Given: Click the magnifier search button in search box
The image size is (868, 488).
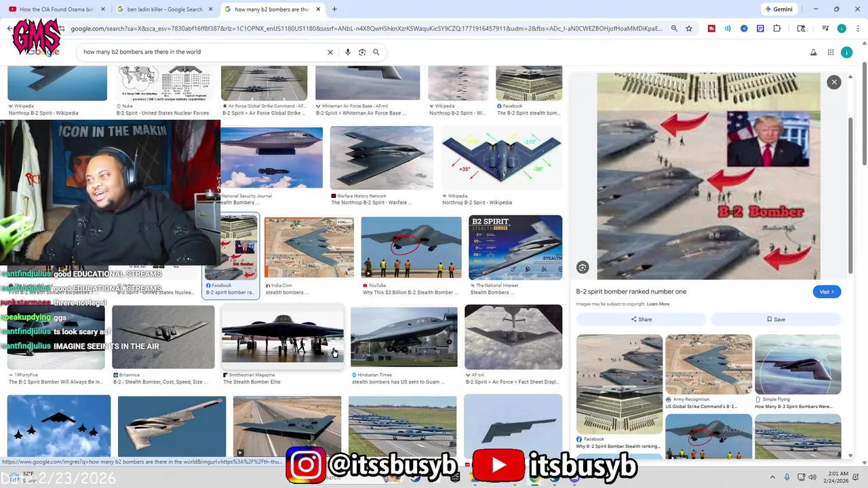Looking at the screenshot, I should (376, 52).
